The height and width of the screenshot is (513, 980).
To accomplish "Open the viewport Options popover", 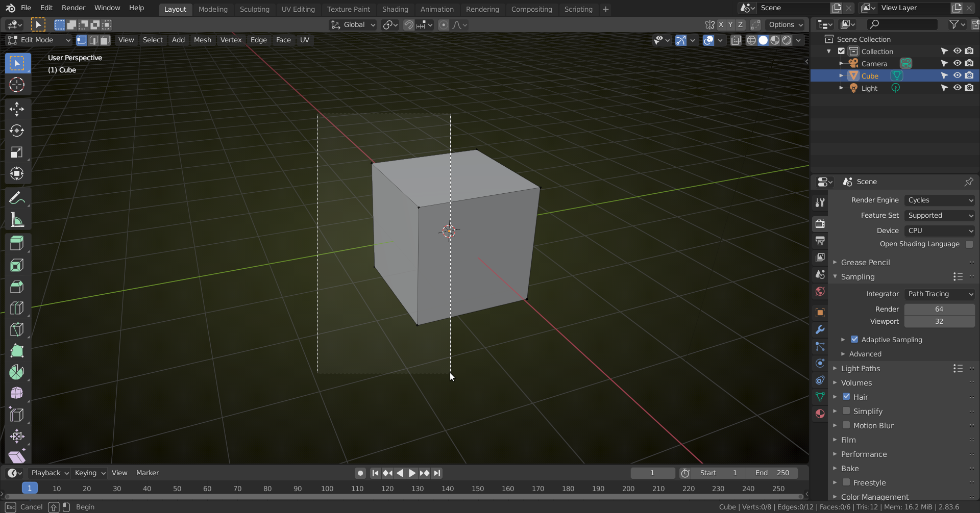I will pos(786,25).
